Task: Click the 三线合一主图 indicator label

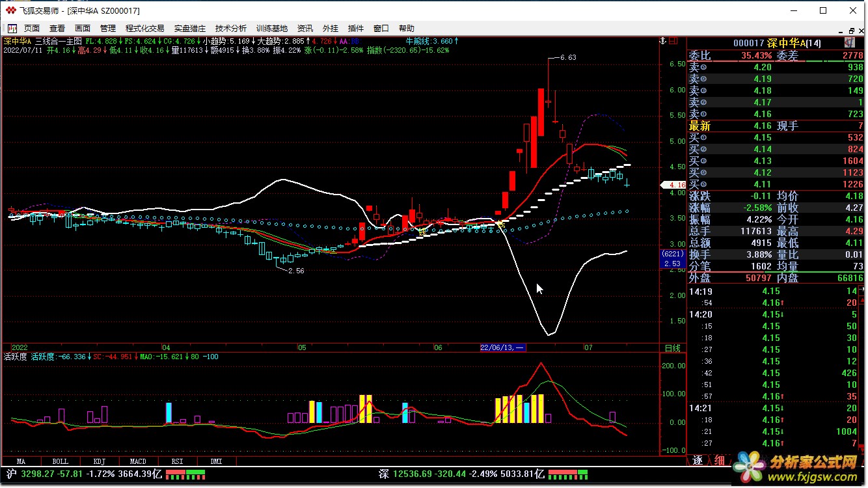Action: pyautogui.click(x=59, y=41)
